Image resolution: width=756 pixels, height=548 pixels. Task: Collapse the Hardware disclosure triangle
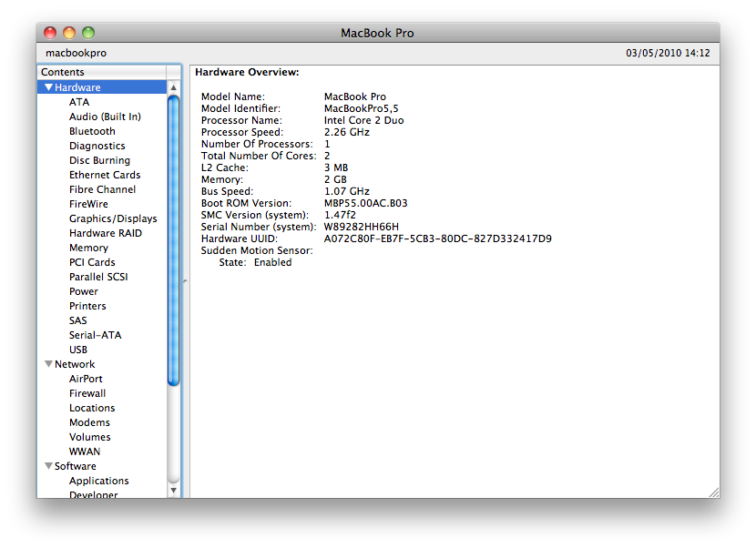pos(48,87)
